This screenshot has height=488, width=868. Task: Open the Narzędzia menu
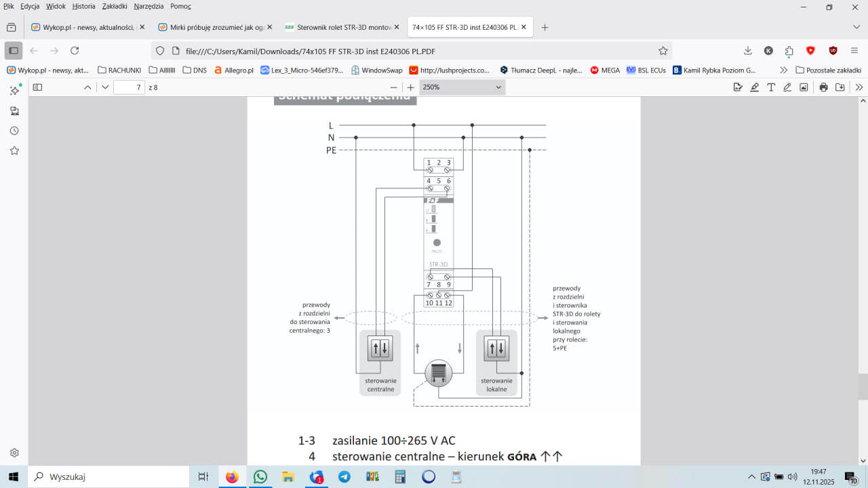coord(149,6)
